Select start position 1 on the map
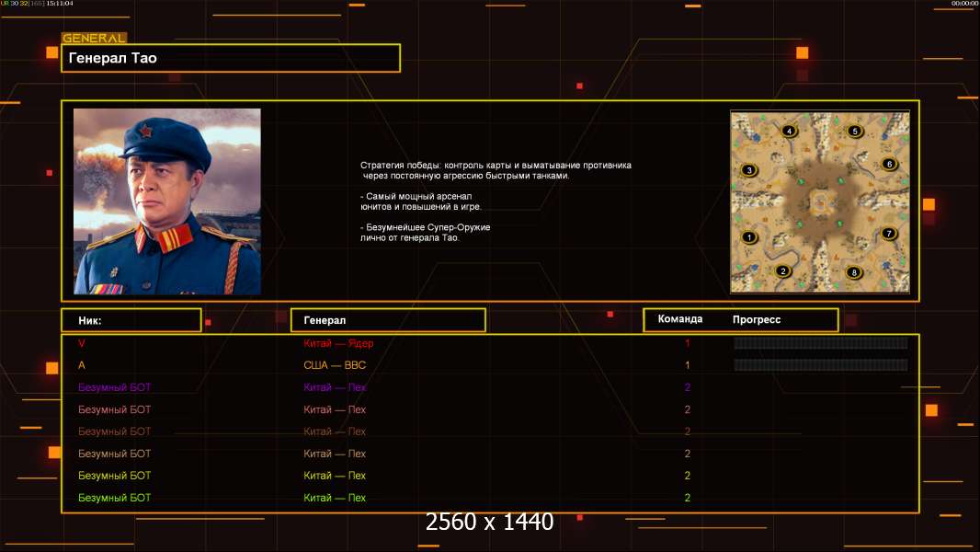 point(748,237)
